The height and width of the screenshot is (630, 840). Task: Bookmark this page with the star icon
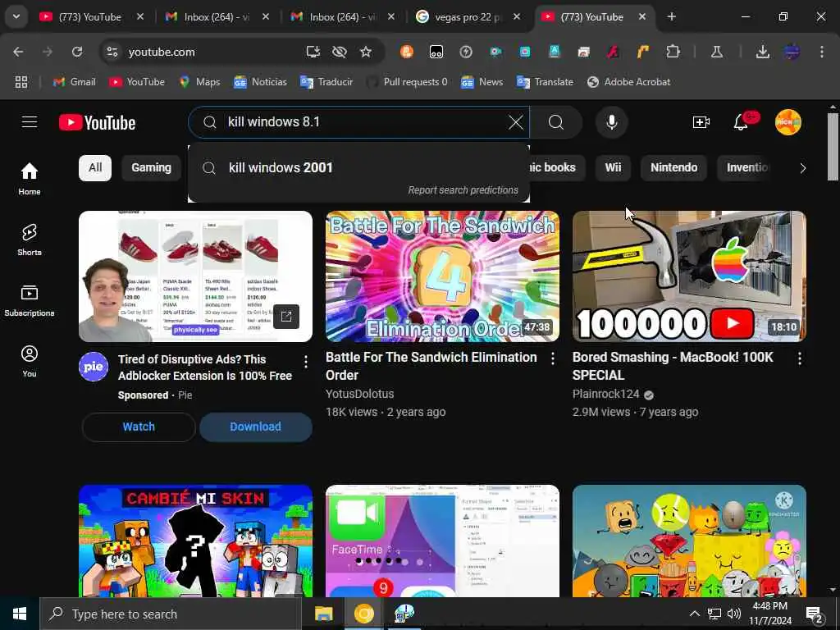click(x=365, y=52)
